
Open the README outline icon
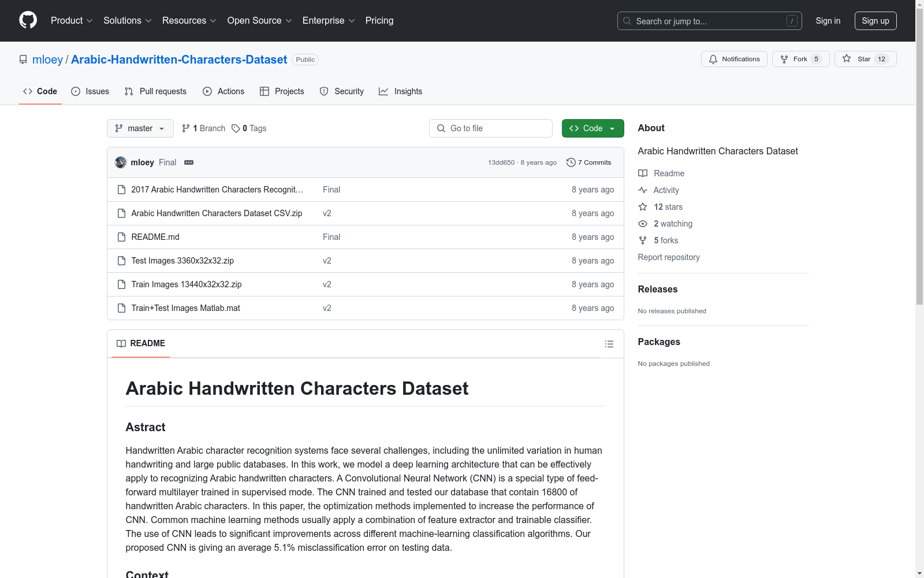pos(609,344)
